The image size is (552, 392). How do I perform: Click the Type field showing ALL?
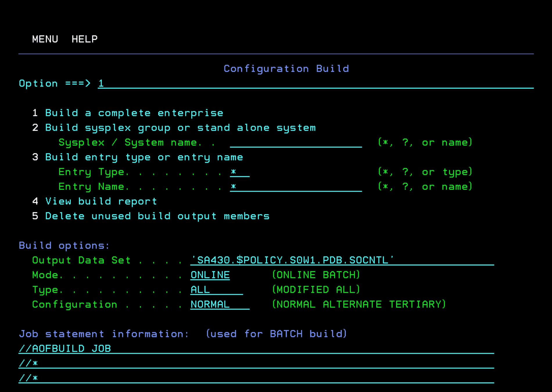pyautogui.click(x=216, y=290)
